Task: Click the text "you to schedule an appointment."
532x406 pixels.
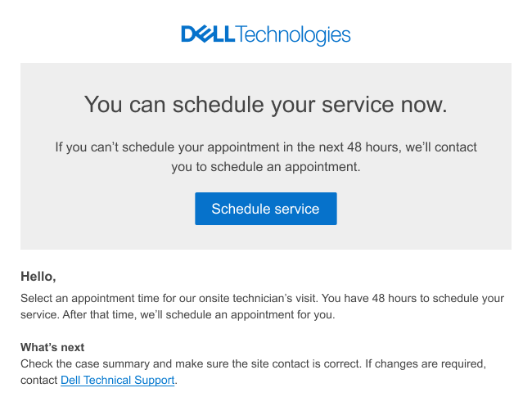Action: [x=266, y=167]
